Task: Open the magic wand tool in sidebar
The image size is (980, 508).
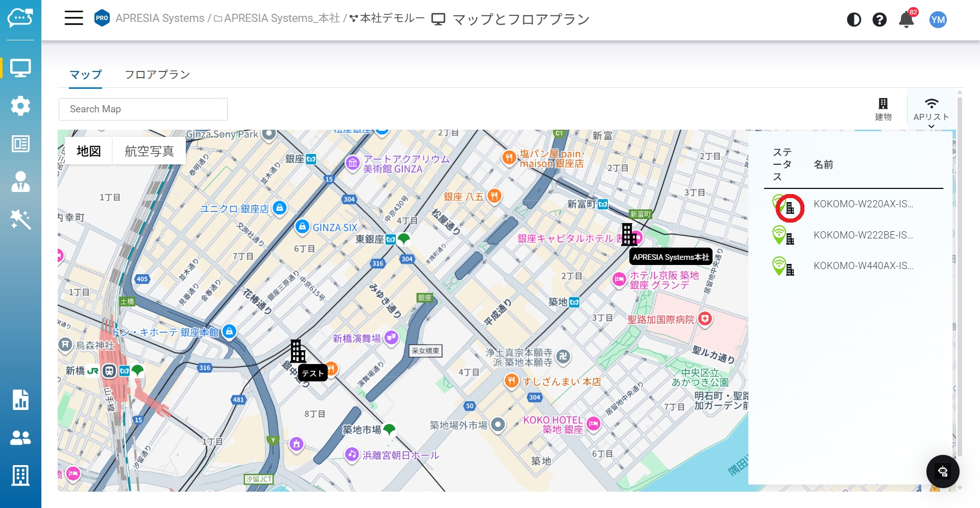Action: click(x=20, y=220)
